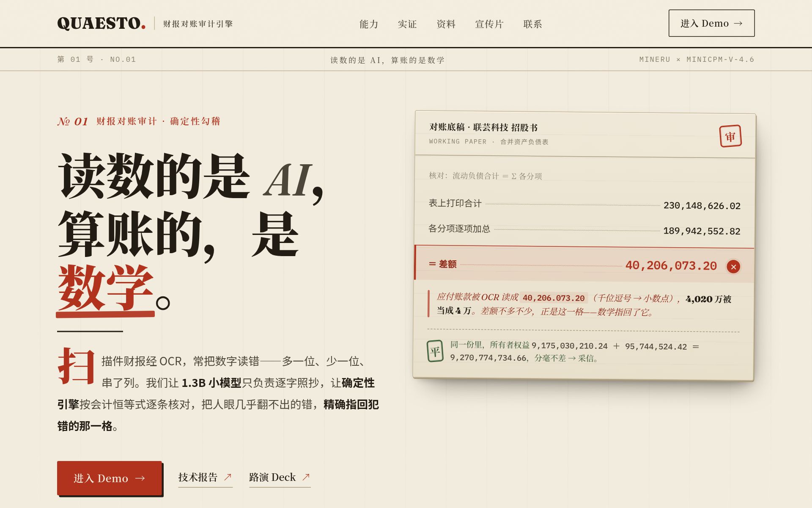
Task: Click the 各分项逐项加总 row label
Action: click(459, 229)
